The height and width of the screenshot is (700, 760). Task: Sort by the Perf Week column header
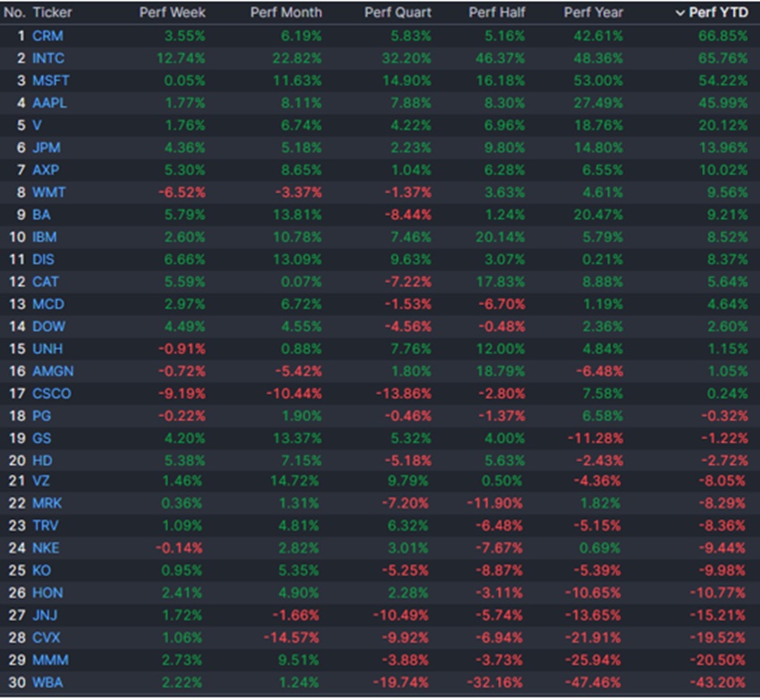click(x=172, y=13)
